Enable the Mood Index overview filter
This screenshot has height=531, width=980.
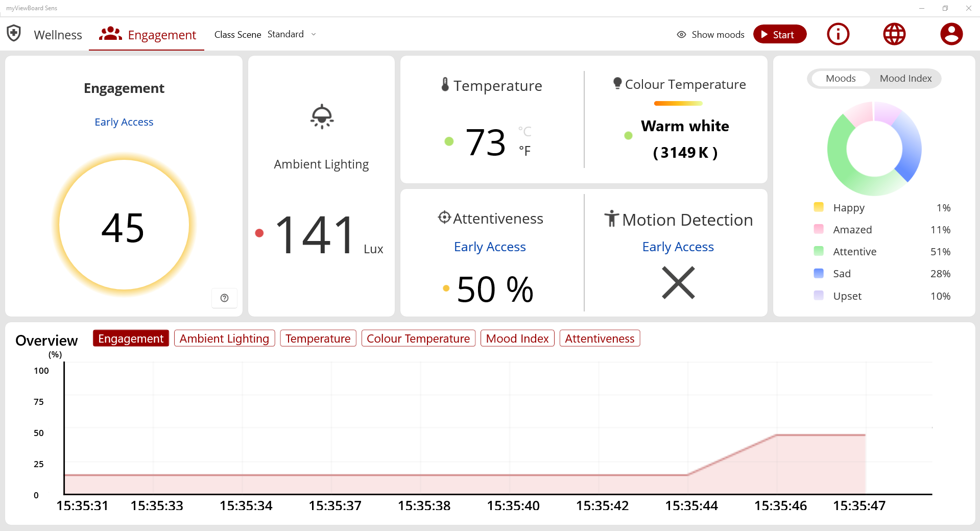click(x=517, y=338)
